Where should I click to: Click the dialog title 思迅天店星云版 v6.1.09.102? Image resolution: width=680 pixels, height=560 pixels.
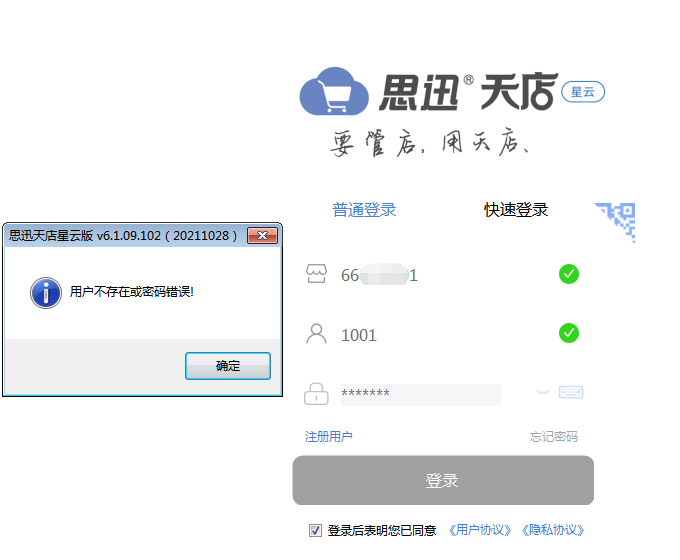[123, 236]
